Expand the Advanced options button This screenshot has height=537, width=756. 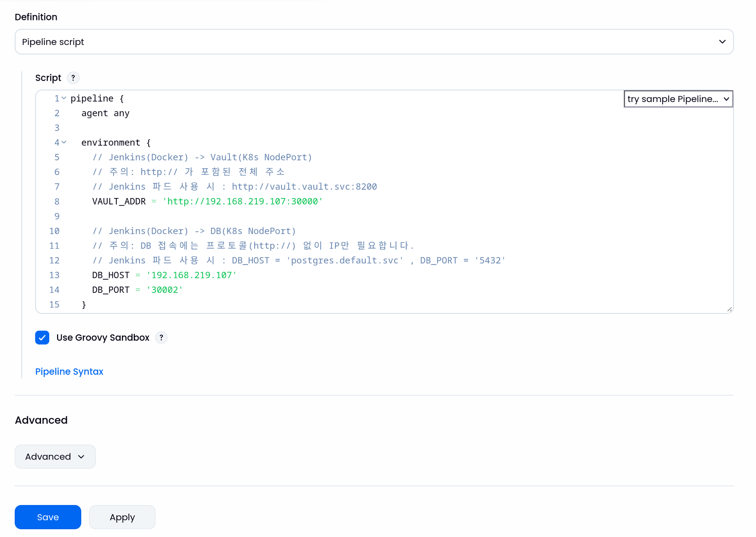55,457
